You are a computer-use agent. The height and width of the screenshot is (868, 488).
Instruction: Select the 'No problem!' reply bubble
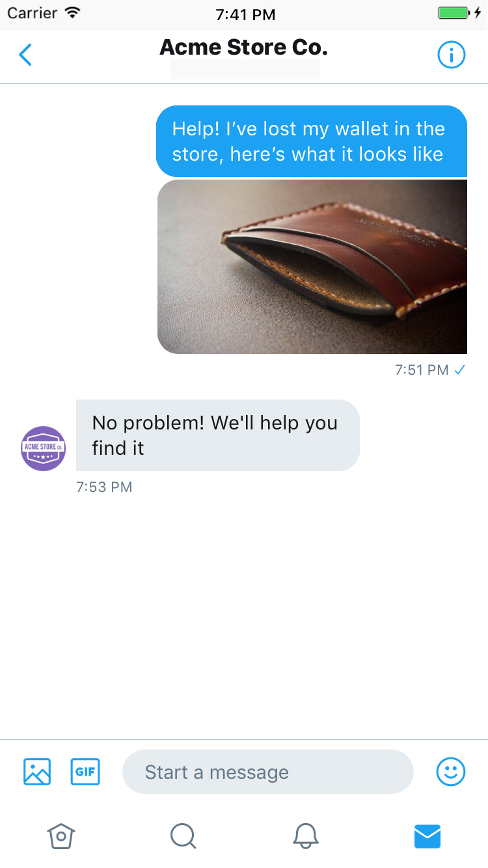(x=218, y=435)
